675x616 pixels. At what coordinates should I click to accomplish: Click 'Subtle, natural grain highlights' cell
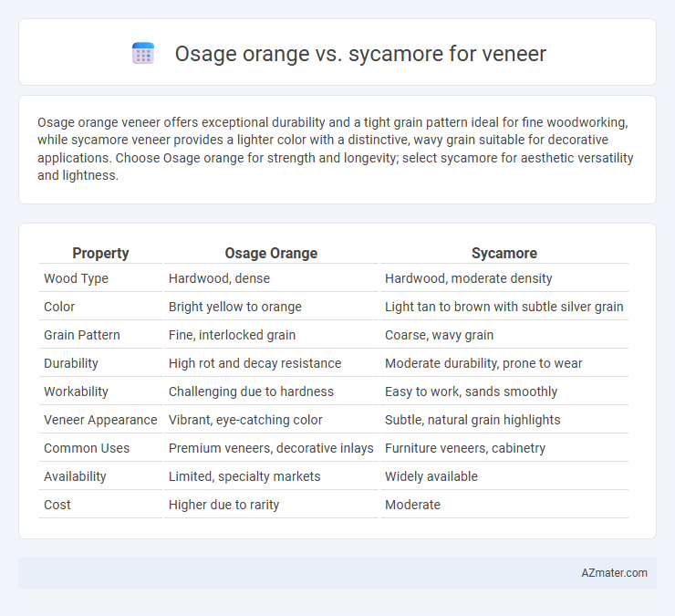[x=472, y=420]
